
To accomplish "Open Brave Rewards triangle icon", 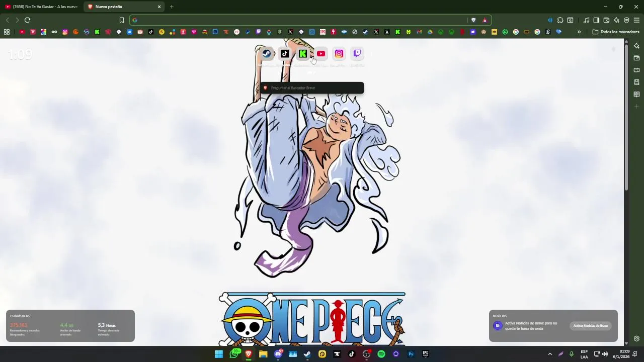I will pos(485,20).
